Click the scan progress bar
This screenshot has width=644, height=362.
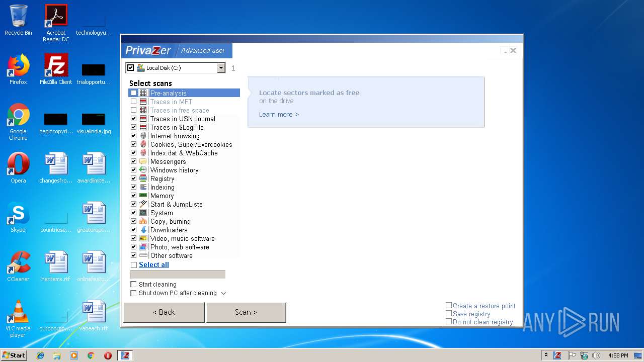click(x=178, y=275)
